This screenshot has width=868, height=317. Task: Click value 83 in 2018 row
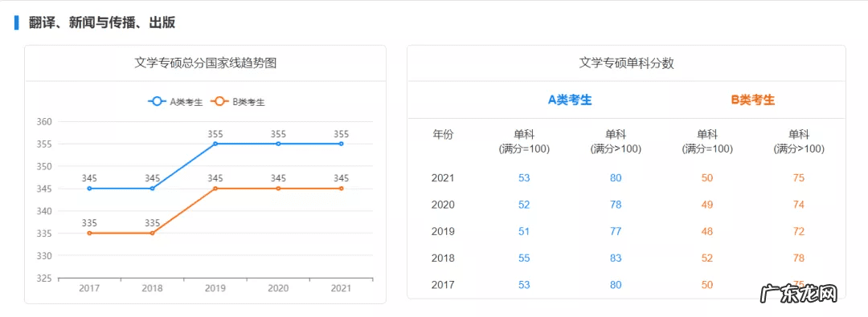pos(616,258)
